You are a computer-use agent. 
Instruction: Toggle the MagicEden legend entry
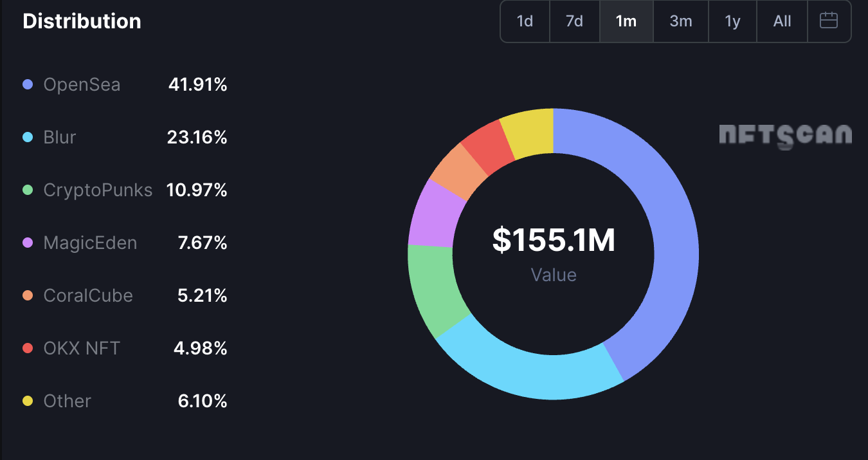point(89,243)
